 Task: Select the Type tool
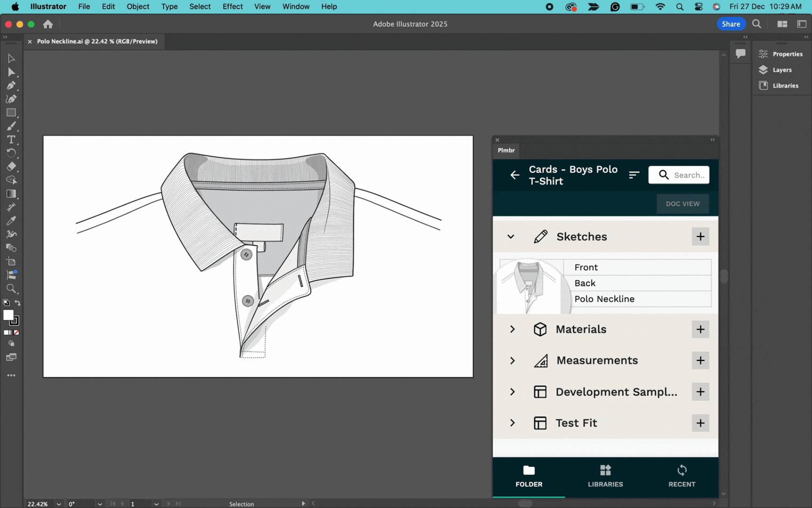pyautogui.click(x=11, y=140)
